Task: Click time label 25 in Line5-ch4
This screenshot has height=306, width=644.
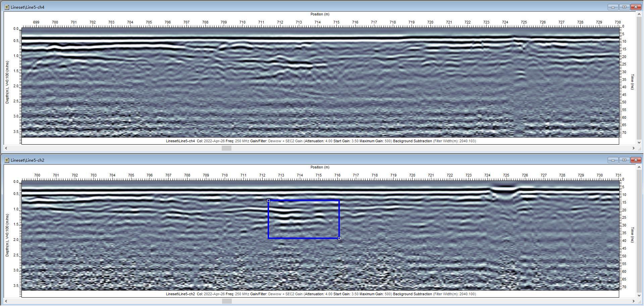Action: pos(624,64)
